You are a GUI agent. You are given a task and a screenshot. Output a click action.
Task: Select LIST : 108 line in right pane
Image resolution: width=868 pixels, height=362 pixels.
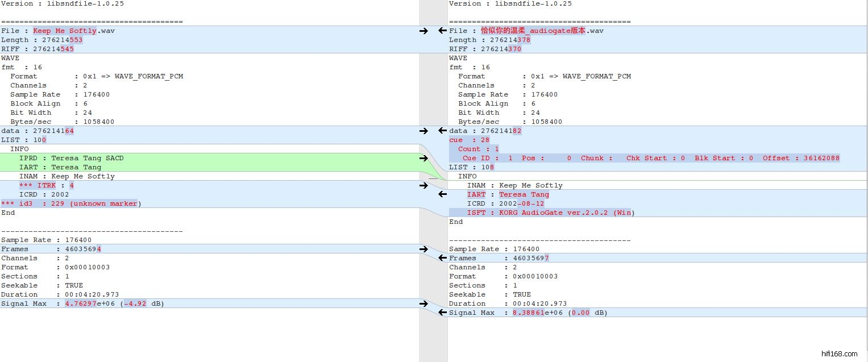tap(471, 167)
